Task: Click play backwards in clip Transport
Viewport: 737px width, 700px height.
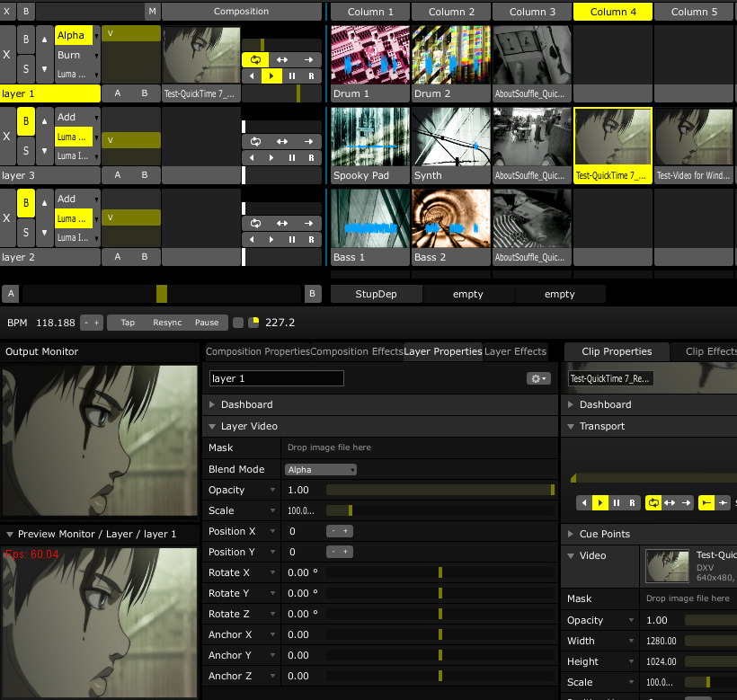Action: pos(584,502)
